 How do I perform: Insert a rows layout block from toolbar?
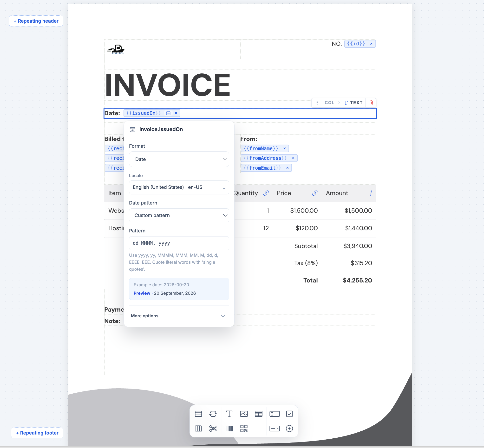(198, 414)
